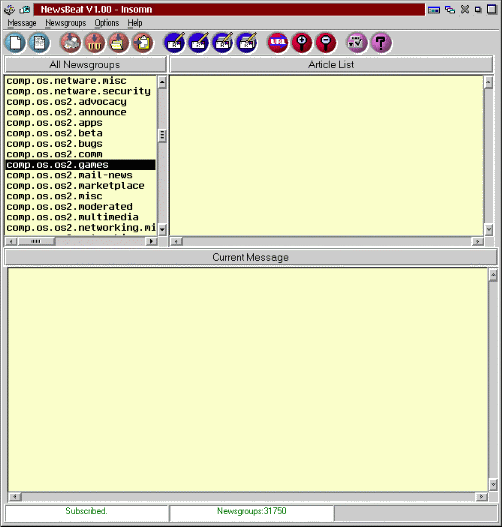The image size is (502, 527).
Task: Click the All Newsgroups header button
Action: tap(85, 65)
